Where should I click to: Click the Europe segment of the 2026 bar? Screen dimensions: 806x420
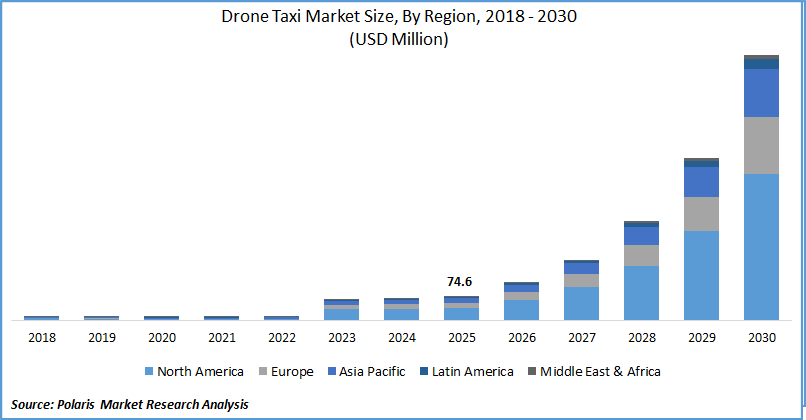[521, 296]
